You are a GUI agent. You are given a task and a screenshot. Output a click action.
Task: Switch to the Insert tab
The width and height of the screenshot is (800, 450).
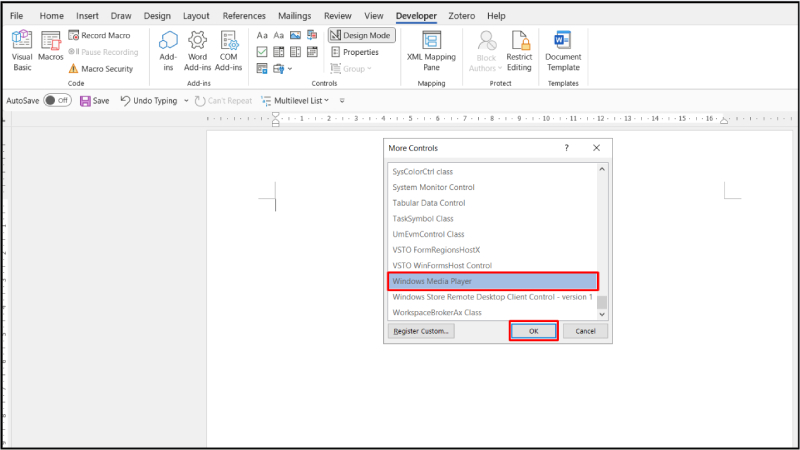point(86,16)
